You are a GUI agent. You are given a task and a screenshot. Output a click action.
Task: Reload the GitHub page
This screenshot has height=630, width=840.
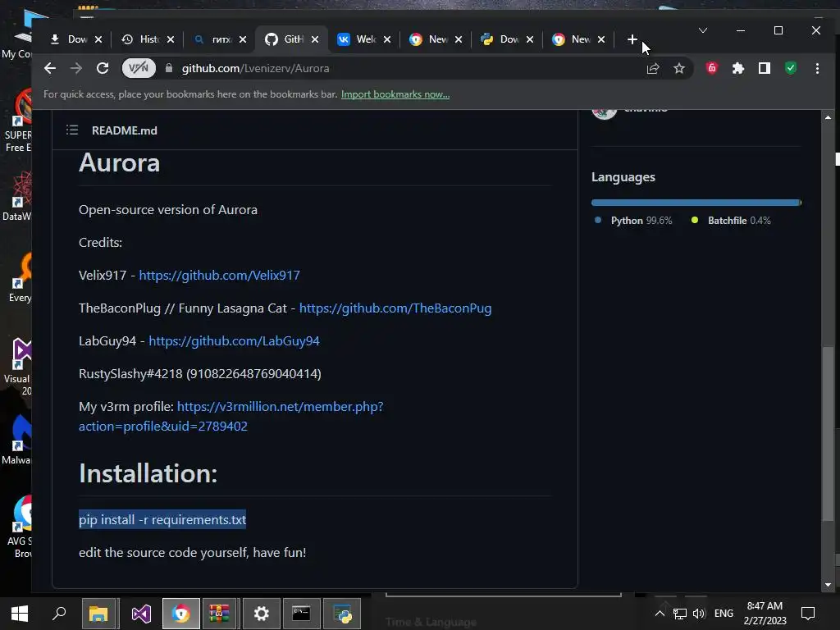pyautogui.click(x=103, y=69)
